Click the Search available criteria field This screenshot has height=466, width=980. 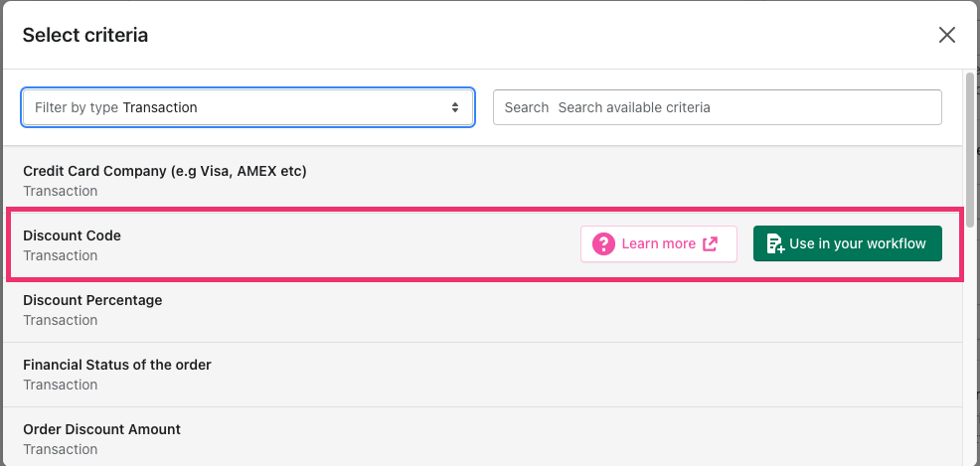click(x=717, y=107)
